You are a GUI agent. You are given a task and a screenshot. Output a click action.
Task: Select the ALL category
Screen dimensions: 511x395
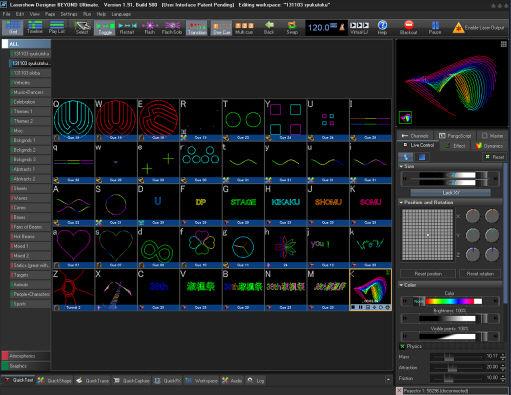tap(27, 44)
